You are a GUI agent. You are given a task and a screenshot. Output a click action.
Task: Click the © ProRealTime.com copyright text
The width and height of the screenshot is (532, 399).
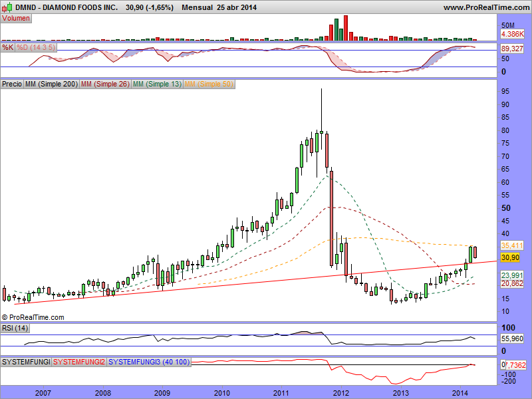point(33,317)
